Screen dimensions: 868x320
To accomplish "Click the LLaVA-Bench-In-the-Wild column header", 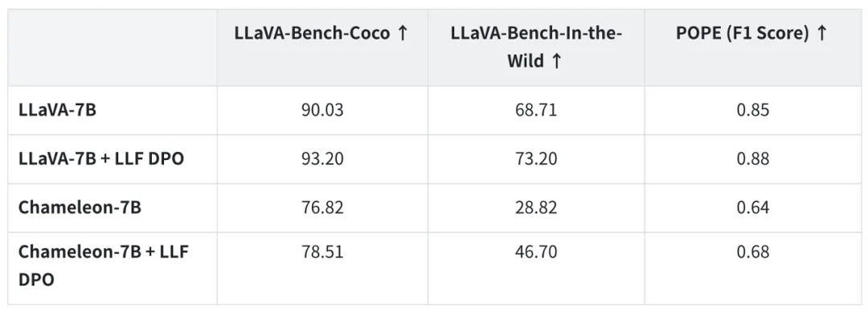I will point(536,47).
